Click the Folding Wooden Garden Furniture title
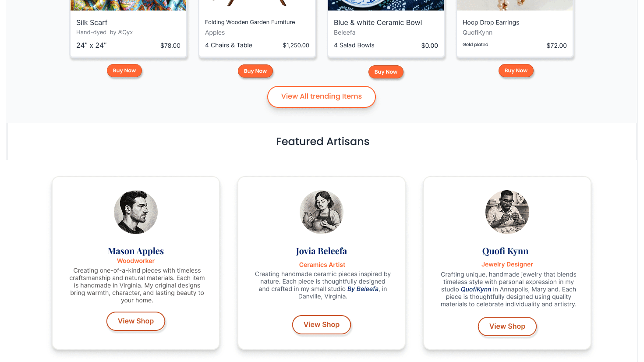Viewport: 644px width, 362px height. (250, 22)
